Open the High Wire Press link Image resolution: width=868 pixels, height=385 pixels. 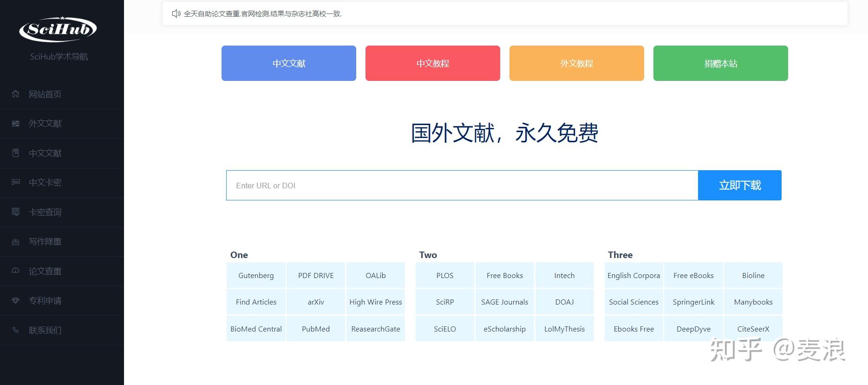point(376,302)
